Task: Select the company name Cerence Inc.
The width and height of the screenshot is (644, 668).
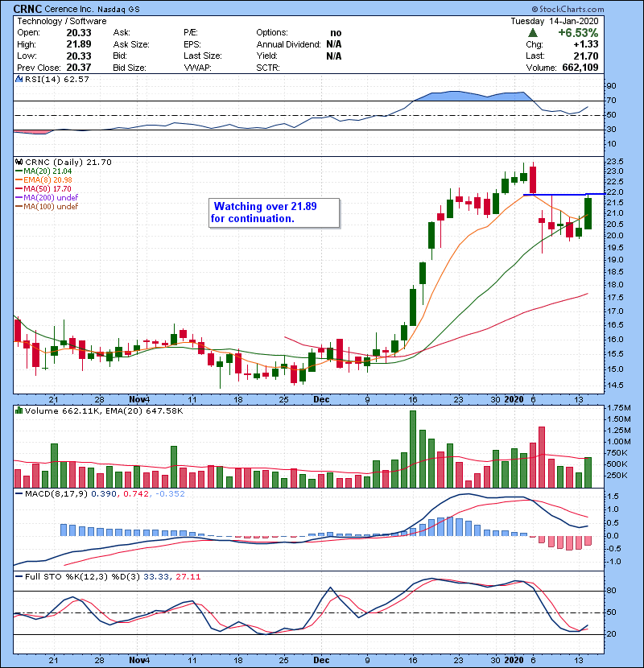Action: (68, 9)
